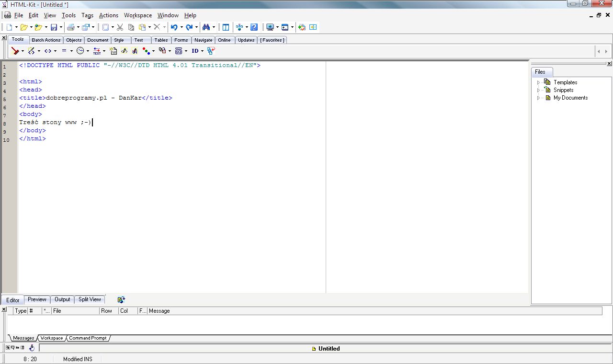Viewport: 613px width, 364px height.
Task: Print the document via the printer icon
Action: (x=71, y=27)
